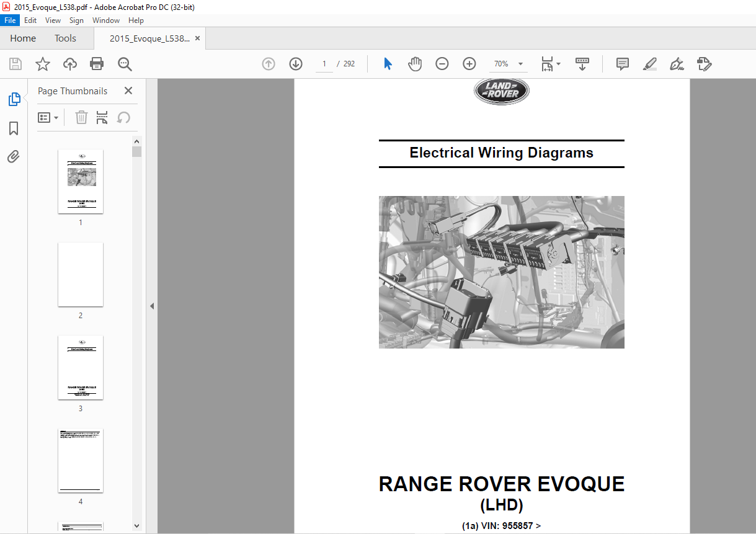Collapse the navigation pane arrow
This screenshot has width=756, height=534.
point(151,306)
